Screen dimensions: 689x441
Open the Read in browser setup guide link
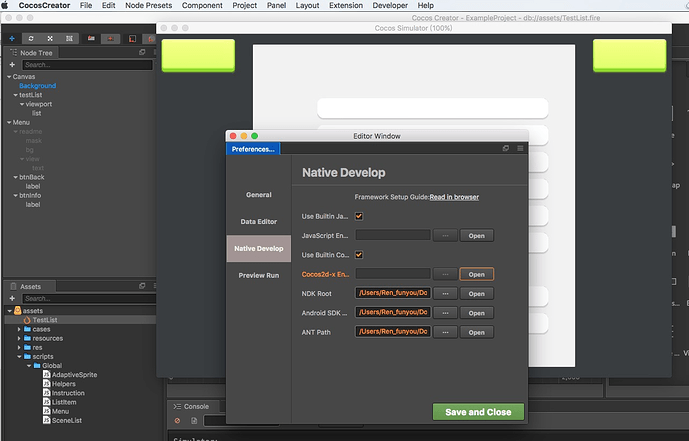point(454,197)
